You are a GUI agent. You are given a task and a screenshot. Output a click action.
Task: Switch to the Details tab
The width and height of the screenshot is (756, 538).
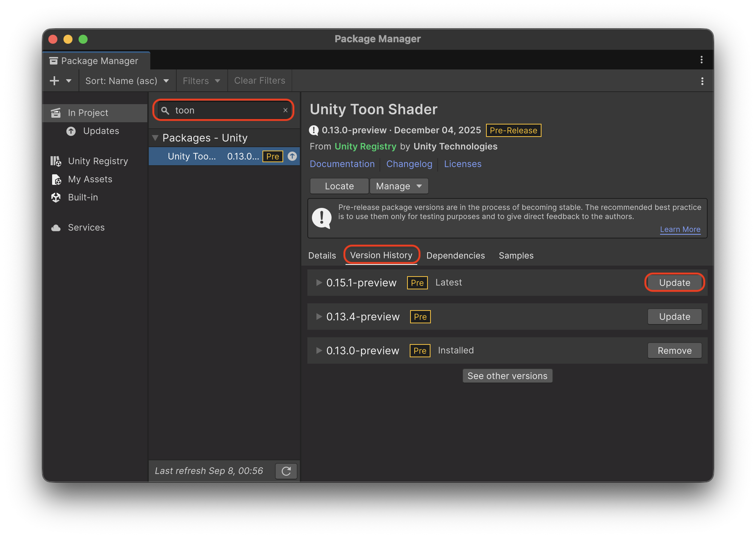pos(322,255)
